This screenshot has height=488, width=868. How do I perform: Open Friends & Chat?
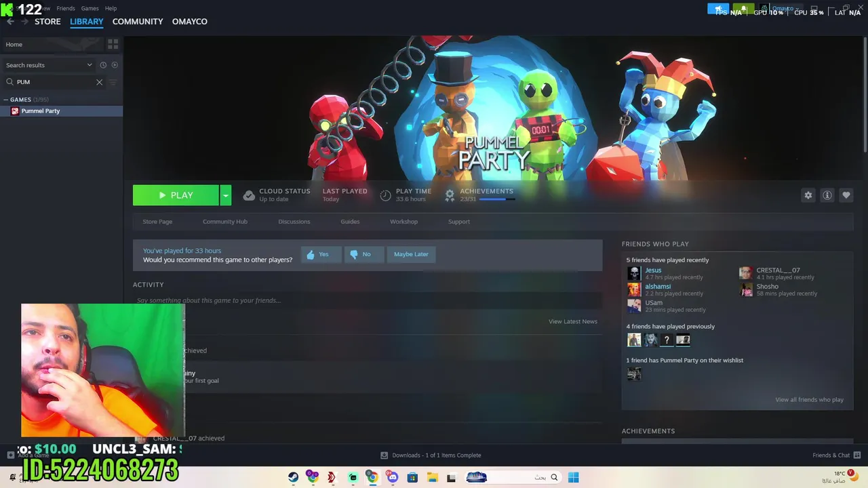836,455
